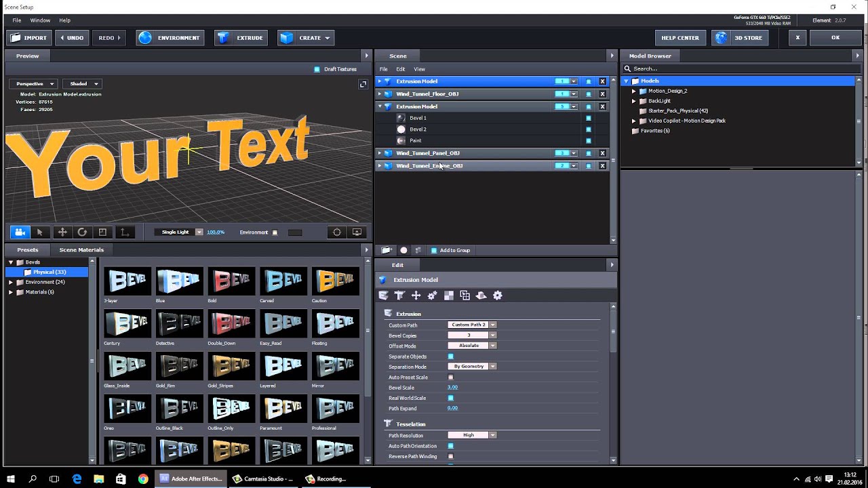The image size is (868, 488).
Task: Toggle the Auto Preset Scale checkbox
Action: pyautogui.click(x=450, y=378)
